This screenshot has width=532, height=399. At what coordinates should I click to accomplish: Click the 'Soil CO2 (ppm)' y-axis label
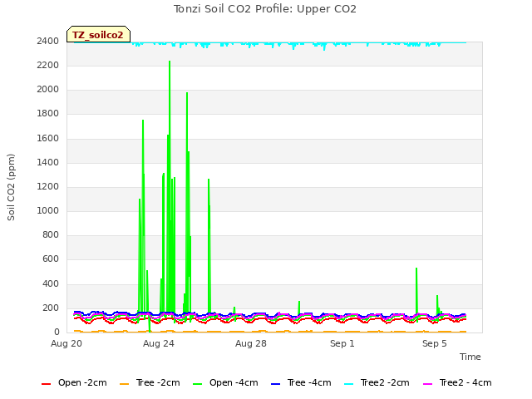11,187
